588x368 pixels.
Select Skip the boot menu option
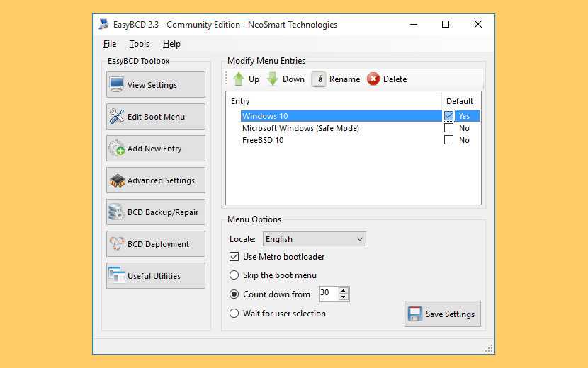pyautogui.click(x=234, y=275)
